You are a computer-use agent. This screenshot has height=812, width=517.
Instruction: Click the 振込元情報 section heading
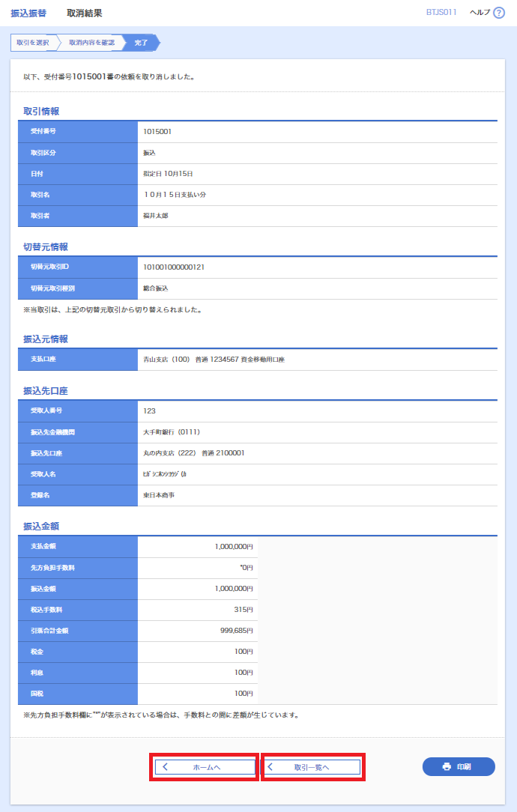tap(46, 339)
